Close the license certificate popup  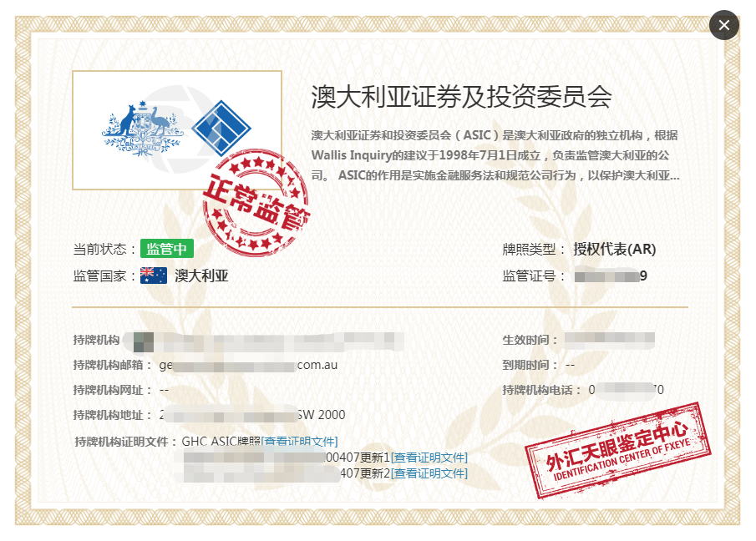723,25
